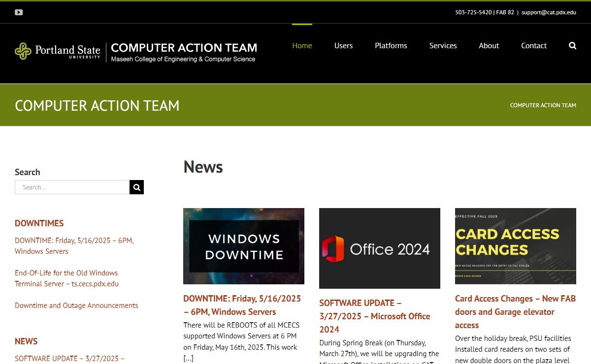
Task: Open the NEWS sidebar heading
Action: (x=26, y=341)
